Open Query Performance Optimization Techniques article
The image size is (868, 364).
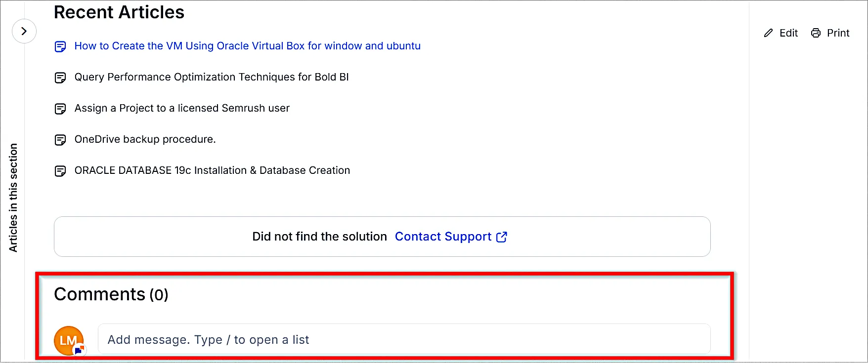click(212, 77)
